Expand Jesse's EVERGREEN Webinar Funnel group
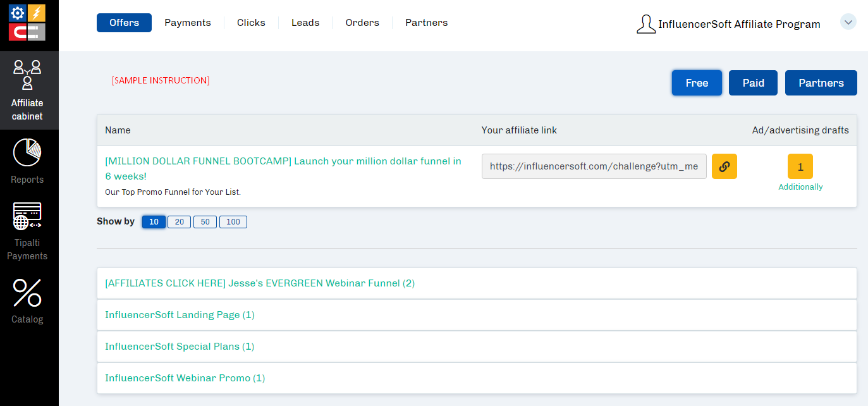The width and height of the screenshot is (868, 406). coord(477,283)
